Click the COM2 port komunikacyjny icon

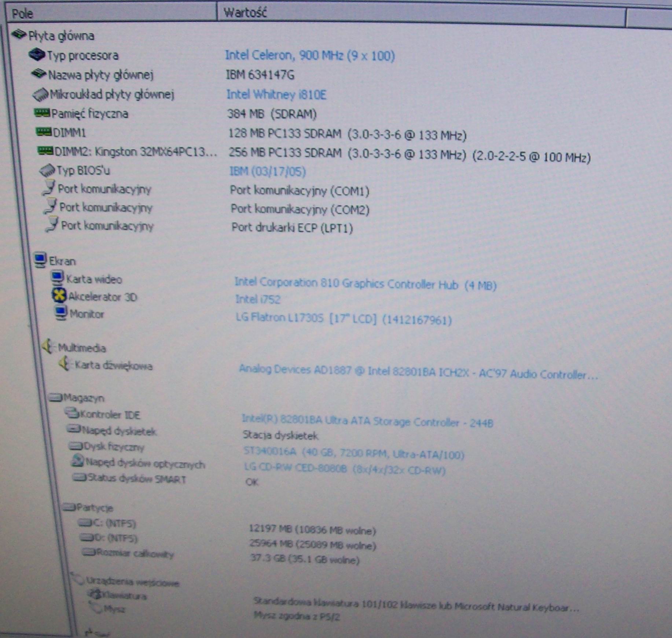pyautogui.click(x=50, y=206)
